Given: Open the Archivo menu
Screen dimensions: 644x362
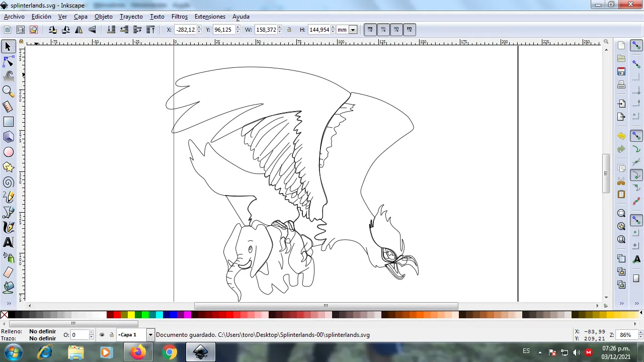Looking at the screenshot, I should [x=14, y=17].
